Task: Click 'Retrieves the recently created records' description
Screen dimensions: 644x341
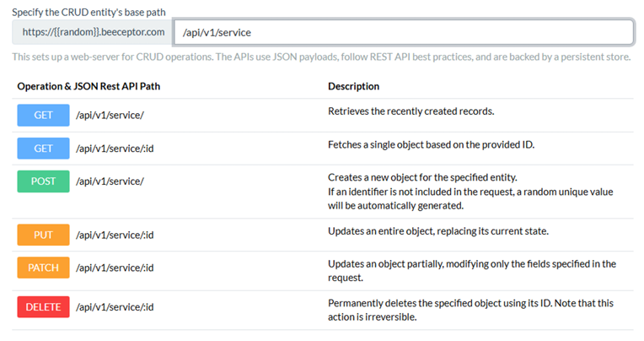Action: tap(411, 111)
